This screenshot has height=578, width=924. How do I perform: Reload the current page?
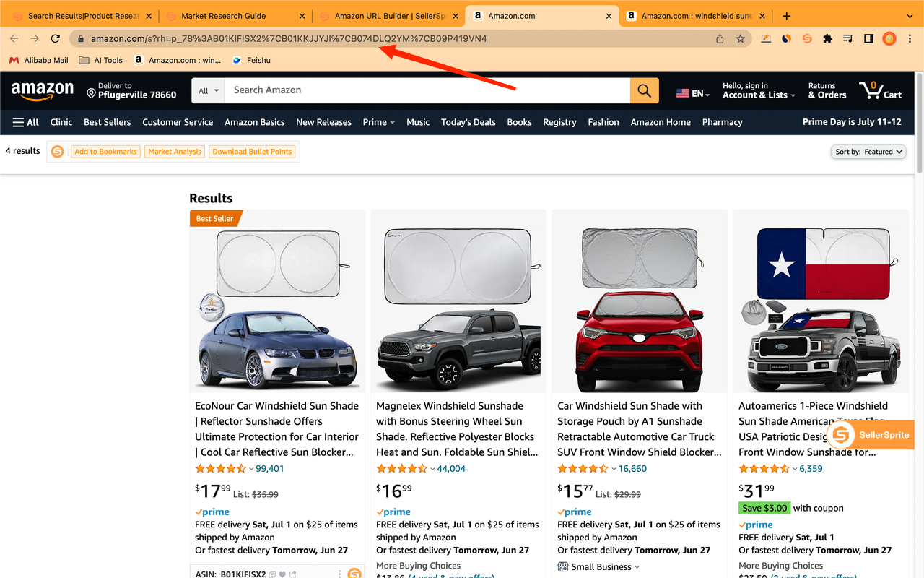[x=56, y=38]
